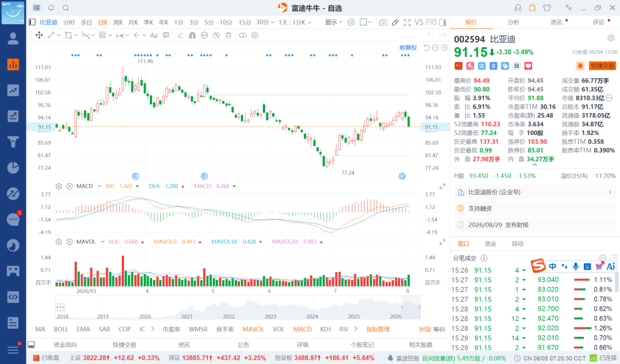Remove the MAVOL indicator with its X
Viewport: 620px width, 364px height.
[x=69, y=242]
